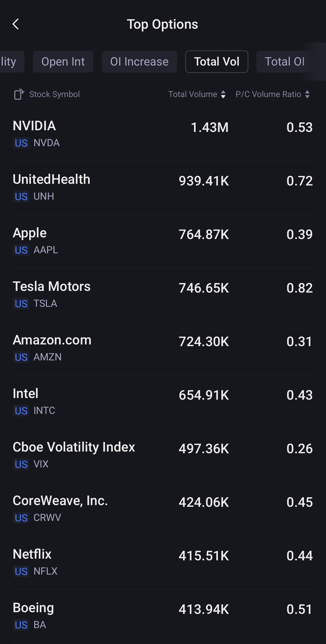Switch to the Open Int tab
Image resolution: width=326 pixels, height=644 pixels.
63,62
